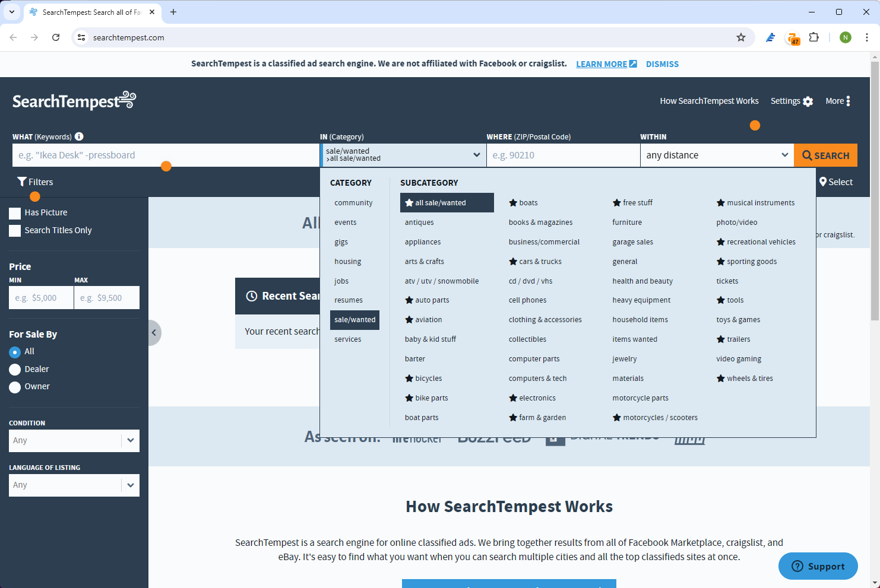The height and width of the screenshot is (588, 880).
Task: Click the ZIP code input field
Action: pyautogui.click(x=563, y=155)
